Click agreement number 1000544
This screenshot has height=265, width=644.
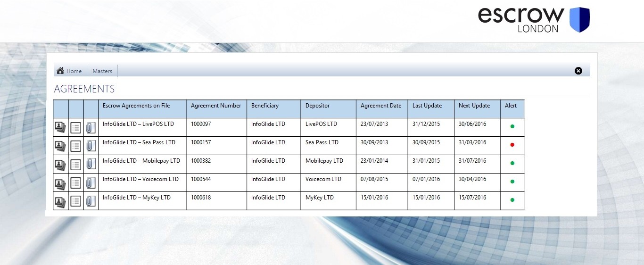pos(201,179)
